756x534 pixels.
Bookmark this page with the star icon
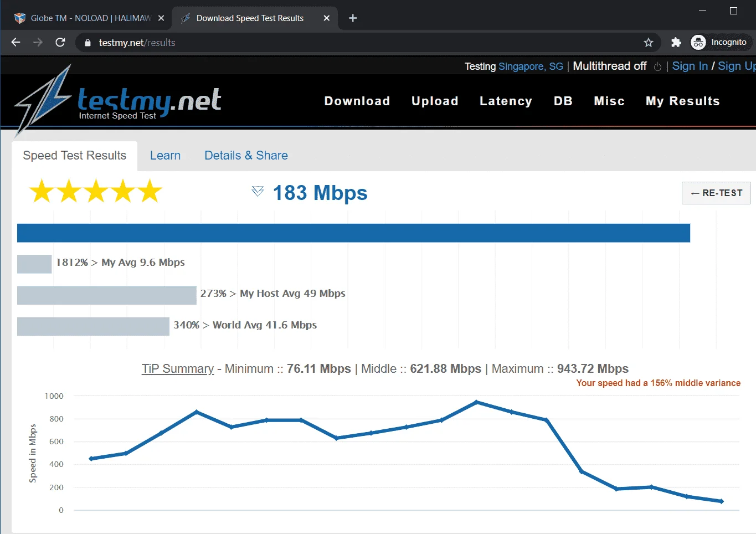click(649, 42)
